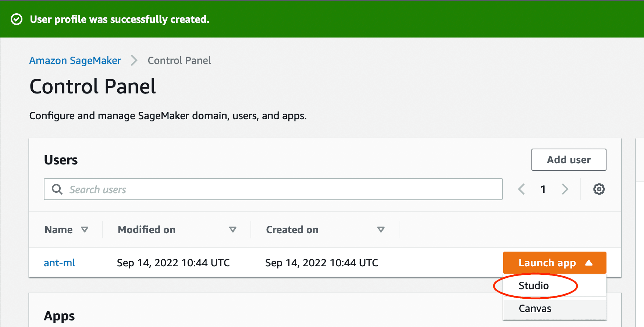644x327 pixels.
Task: Open the Amazon SageMaker breadcrumb link
Action: click(x=75, y=60)
